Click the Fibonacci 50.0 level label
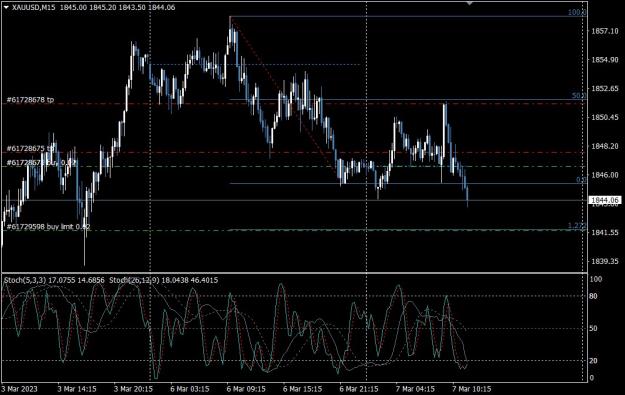The height and width of the screenshot is (395, 625). (x=579, y=96)
